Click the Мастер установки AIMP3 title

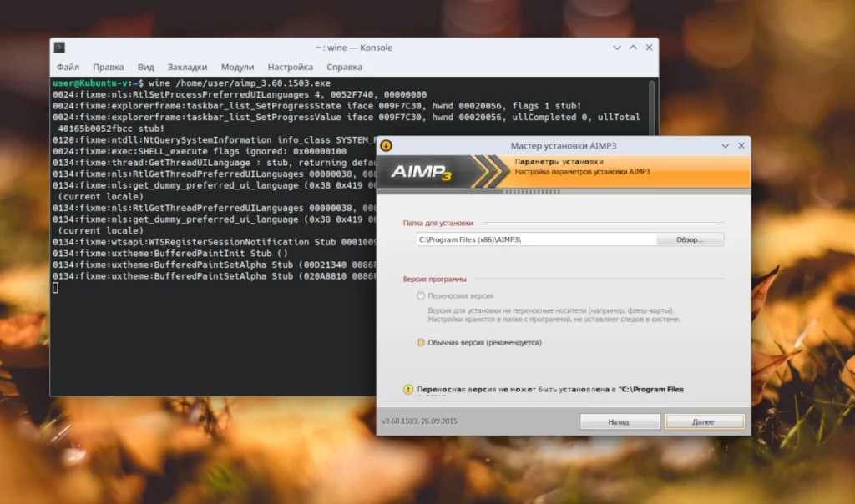pyautogui.click(x=564, y=145)
